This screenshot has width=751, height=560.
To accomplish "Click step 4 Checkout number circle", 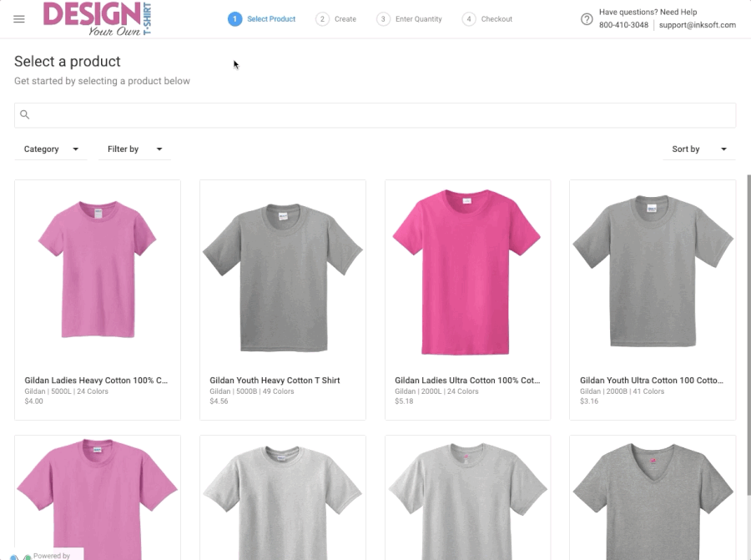I will (x=470, y=19).
